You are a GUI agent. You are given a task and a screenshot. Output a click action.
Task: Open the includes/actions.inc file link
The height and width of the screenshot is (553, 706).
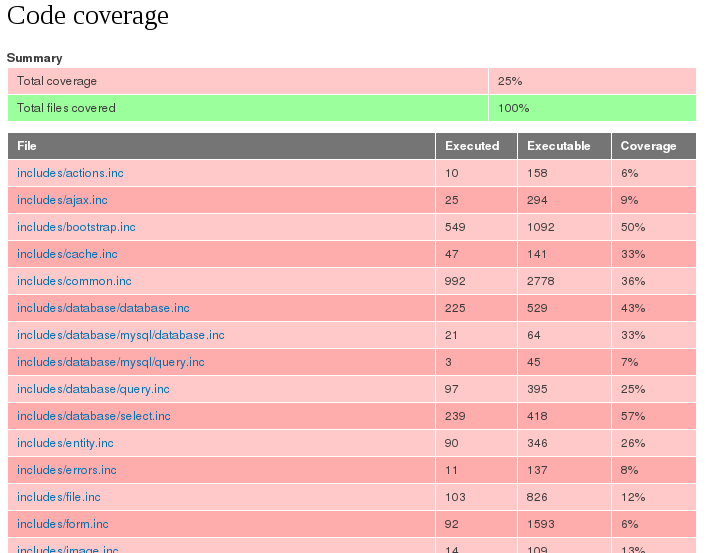pyautogui.click(x=70, y=173)
